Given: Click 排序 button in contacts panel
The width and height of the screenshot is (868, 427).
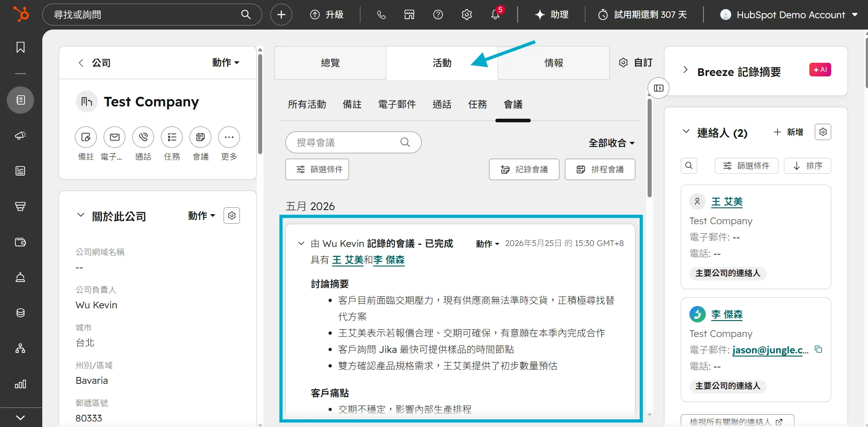Looking at the screenshot, I should coord(808,166).
